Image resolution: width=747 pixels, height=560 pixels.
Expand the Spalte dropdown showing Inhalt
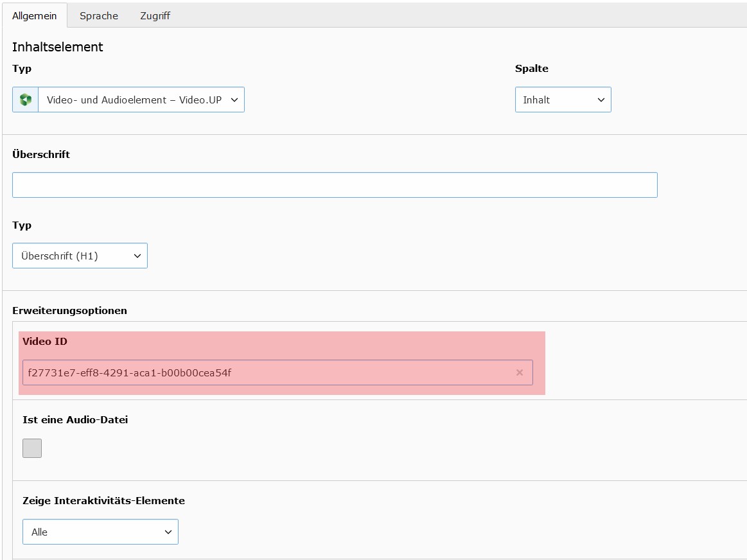[x=563, y=100]
